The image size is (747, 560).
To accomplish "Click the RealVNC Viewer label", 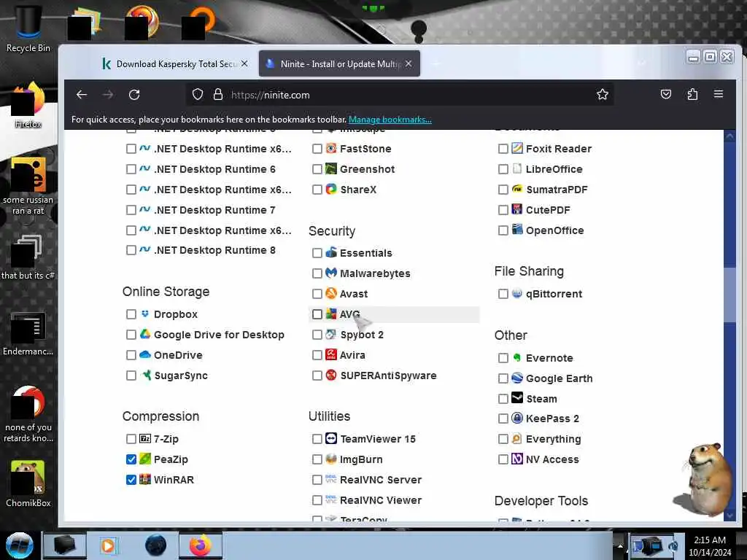I will tap(381, 500).
